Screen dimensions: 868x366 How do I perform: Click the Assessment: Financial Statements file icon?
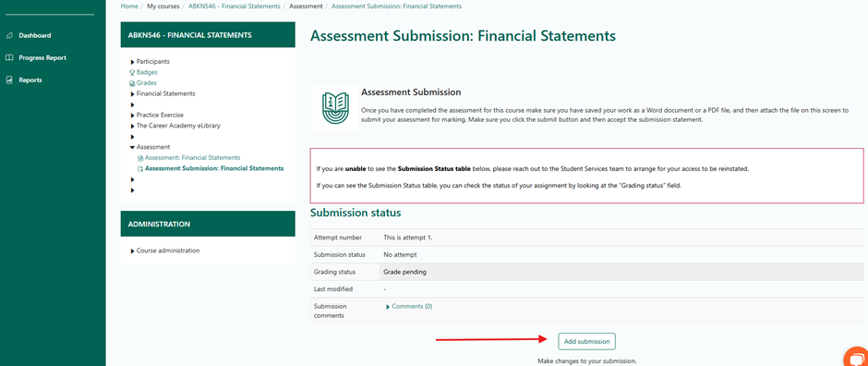pyautogui.click(x=140, y=158)
